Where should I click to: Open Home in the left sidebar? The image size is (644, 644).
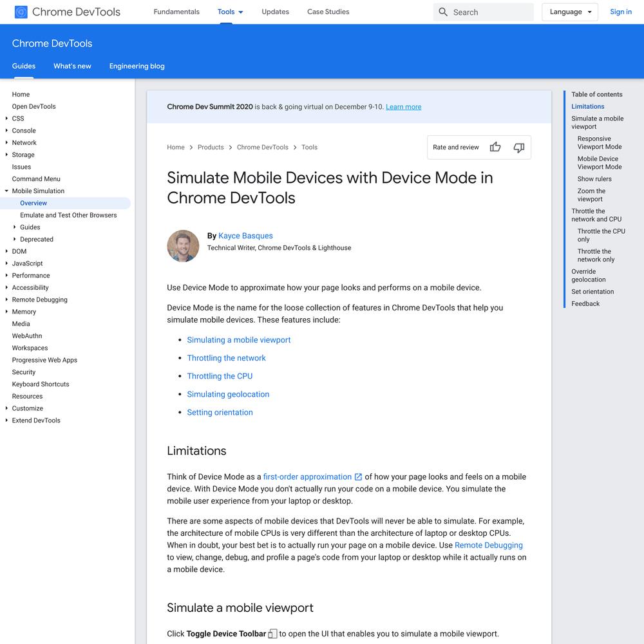(x=21, y=95)
